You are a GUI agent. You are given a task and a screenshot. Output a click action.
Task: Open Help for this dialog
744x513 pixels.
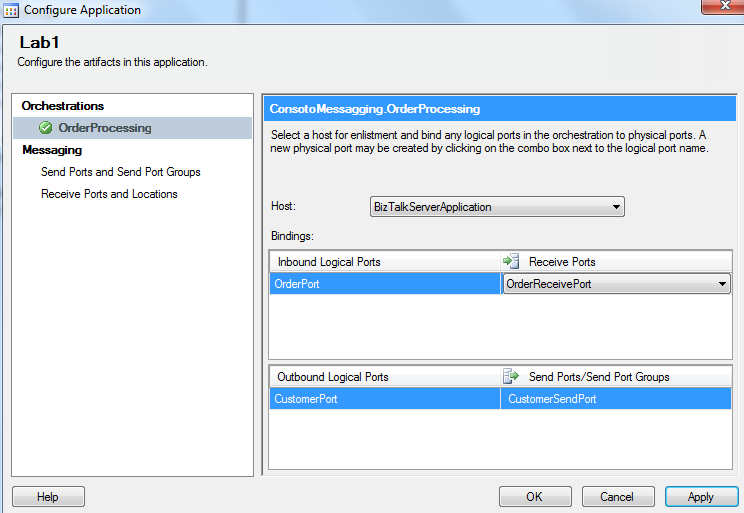[47, 497]
